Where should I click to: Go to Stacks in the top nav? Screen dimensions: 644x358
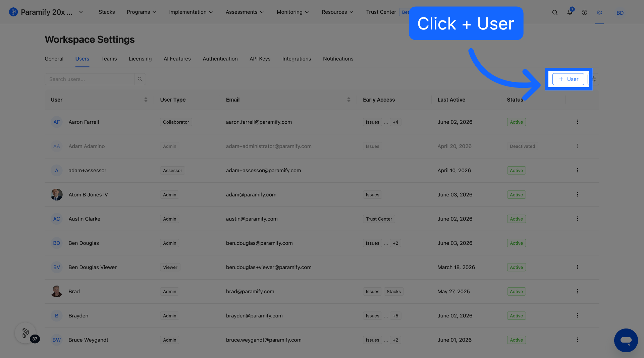coord(107,12)
